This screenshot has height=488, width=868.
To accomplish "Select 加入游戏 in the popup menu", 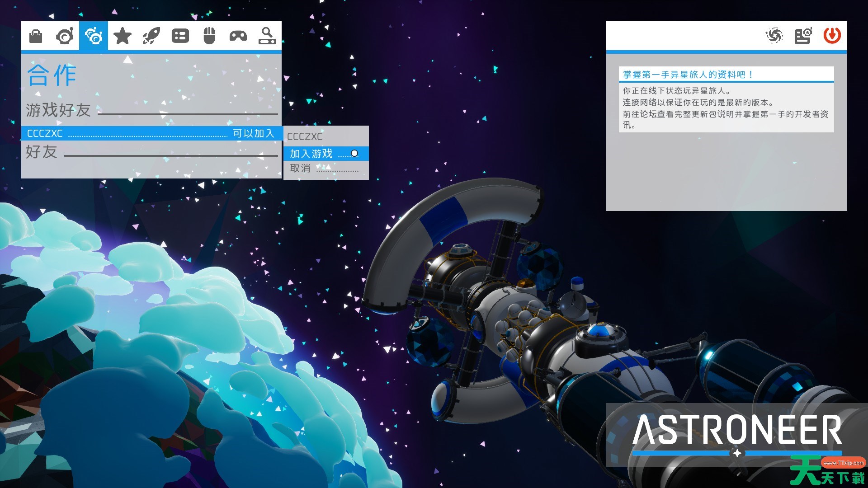I will pyautogui.click(x=311, y=154).
